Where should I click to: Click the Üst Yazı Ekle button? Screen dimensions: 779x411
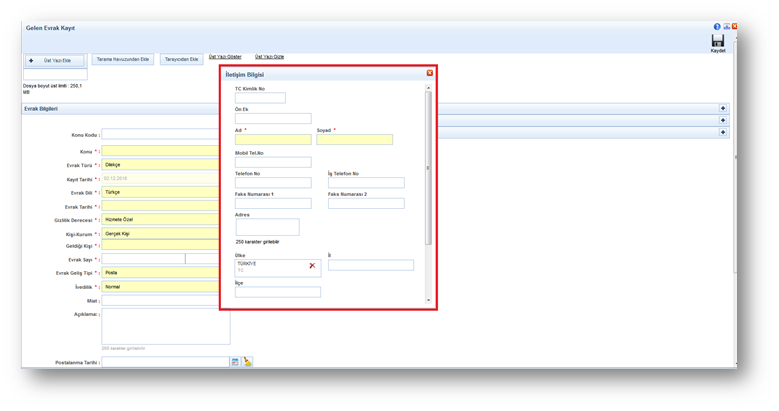click(x=55, y=61)
